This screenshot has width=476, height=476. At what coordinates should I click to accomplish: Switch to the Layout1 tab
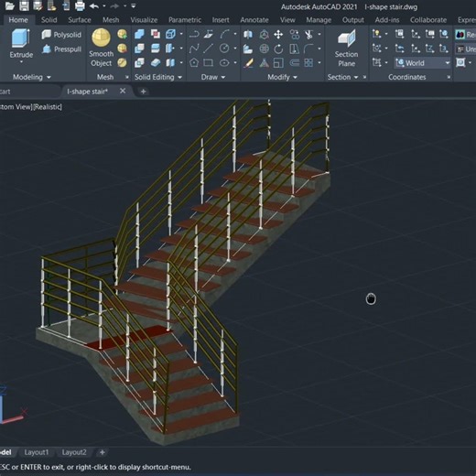(x=37, y=452)
